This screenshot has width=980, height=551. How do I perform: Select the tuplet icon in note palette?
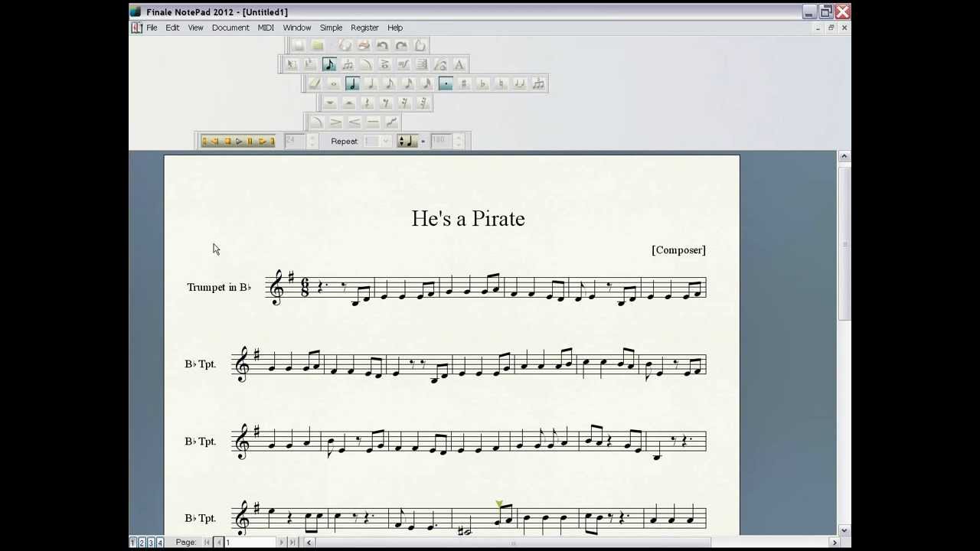pyautogui.click(x=538, y=83)
